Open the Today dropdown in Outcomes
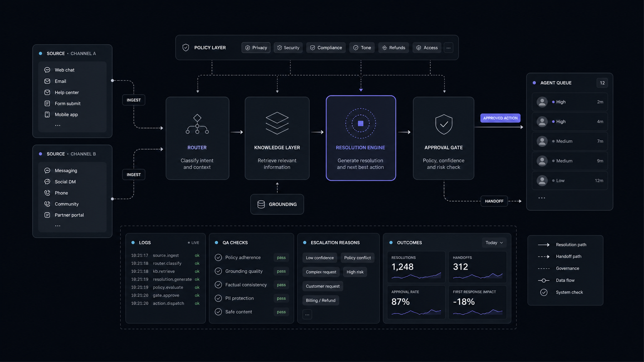644x362 pixels. pos(494,243)
